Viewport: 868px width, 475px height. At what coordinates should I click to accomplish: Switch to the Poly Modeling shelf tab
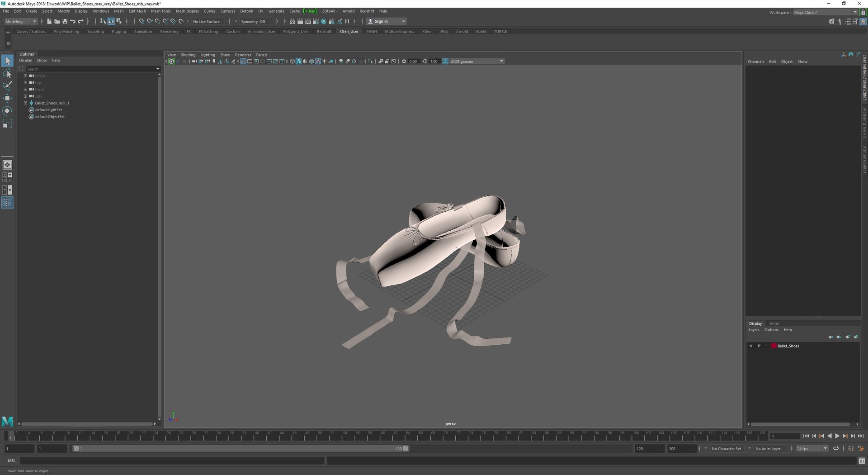click(66, 32)
